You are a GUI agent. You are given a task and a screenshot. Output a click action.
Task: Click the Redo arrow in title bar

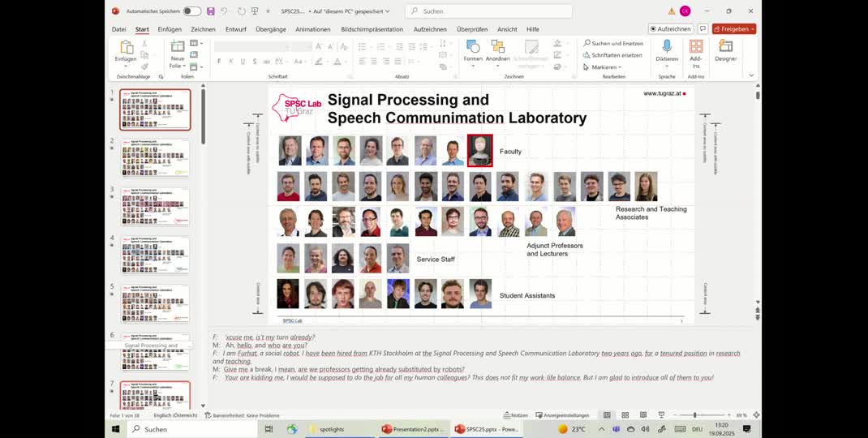coord(242,11)
